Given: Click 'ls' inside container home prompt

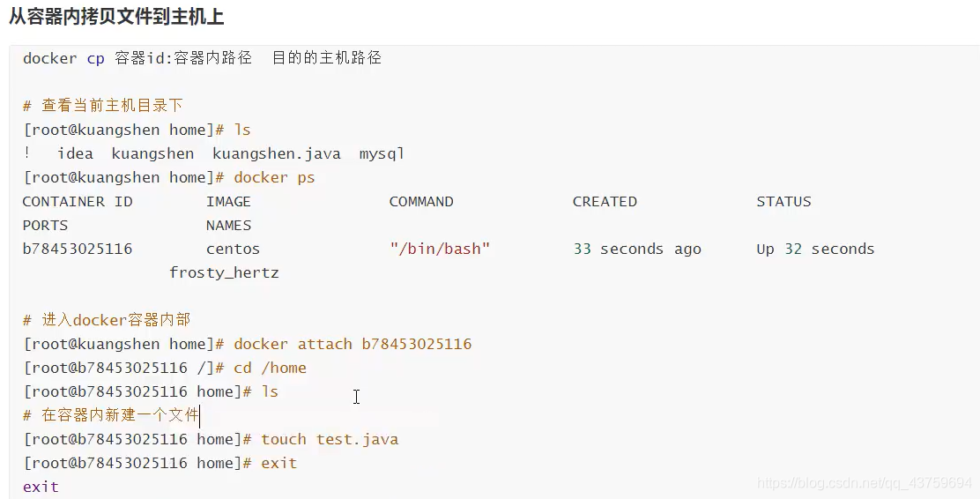Looking at the screenshot, I should (x=270, y=391).
